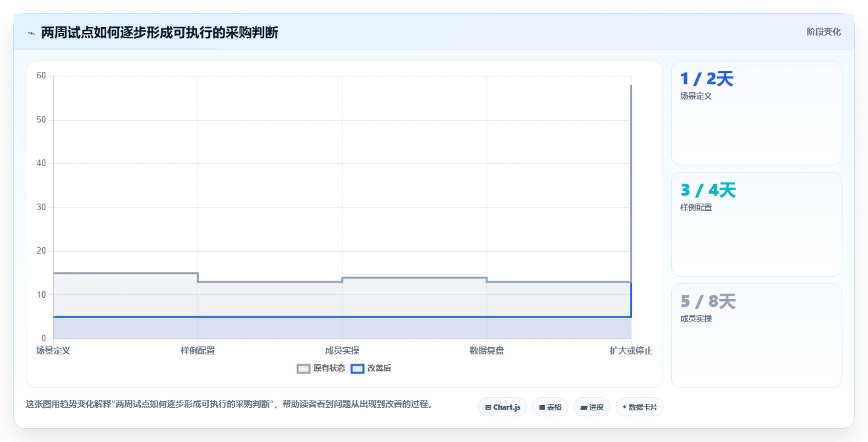Open the 1 / 2天 场景定义 card
Screen dimensions: 868x442
coord(756,113)
